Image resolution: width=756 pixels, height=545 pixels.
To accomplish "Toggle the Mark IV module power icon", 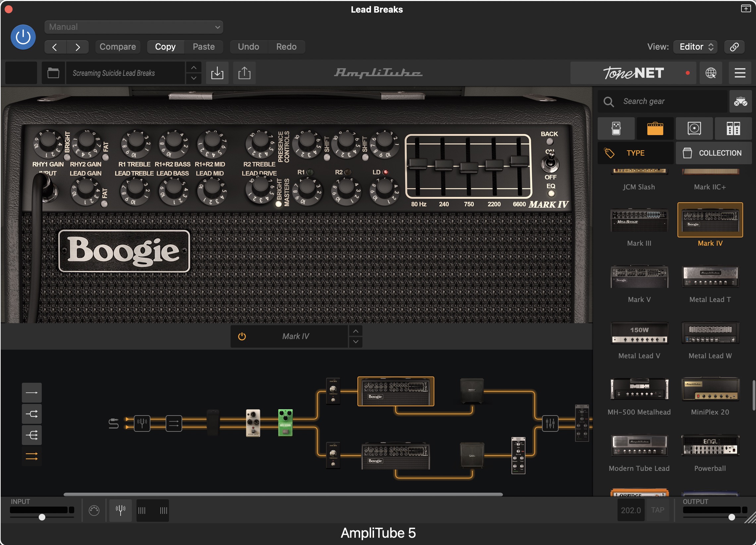I will pyautogui.click(x=242, y=336).
